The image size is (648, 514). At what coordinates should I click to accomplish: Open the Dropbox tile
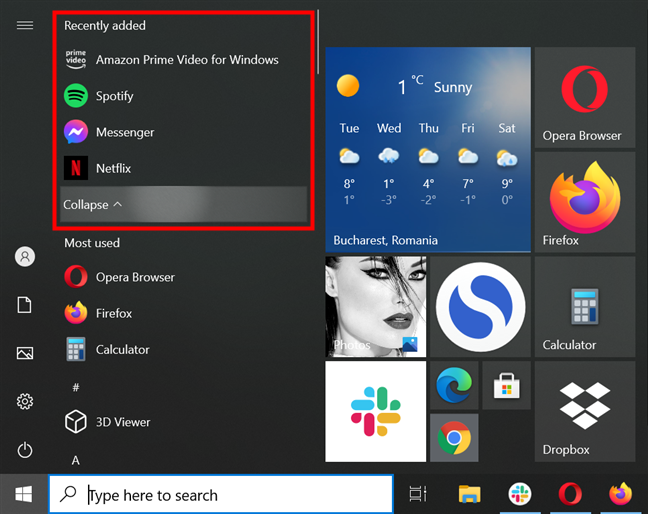tap(584, 411)
